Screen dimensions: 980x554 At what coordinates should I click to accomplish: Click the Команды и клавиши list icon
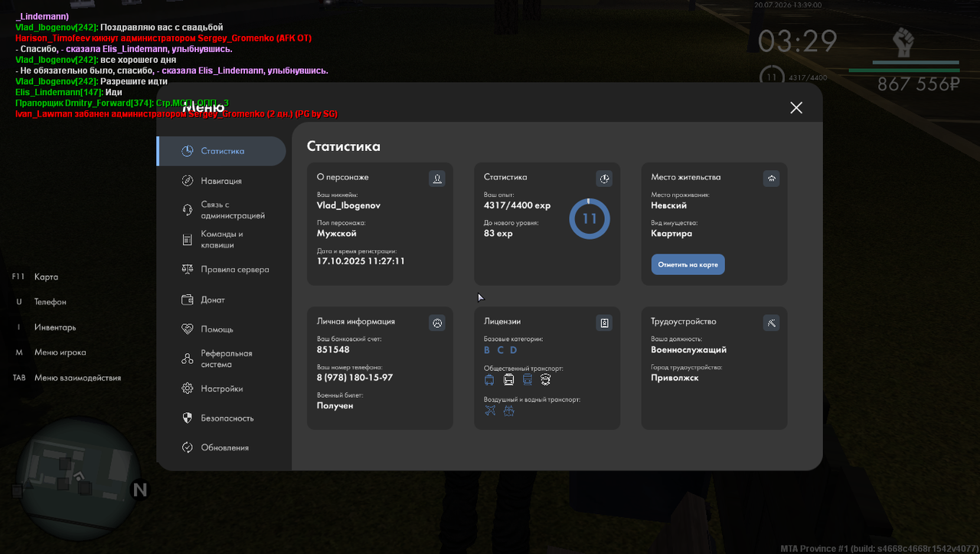[187, 240]
